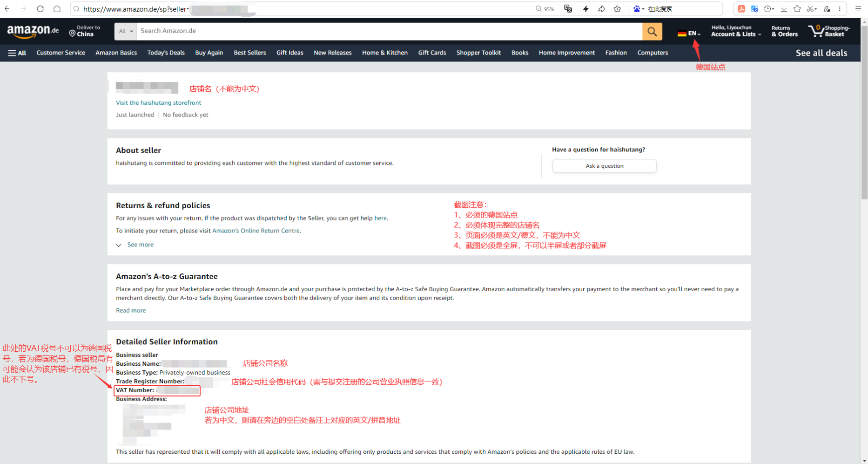The width and height of the screenshot is (868, 464).
Task: Click the 'Just launched' text
Action: (x=135, y=115)
